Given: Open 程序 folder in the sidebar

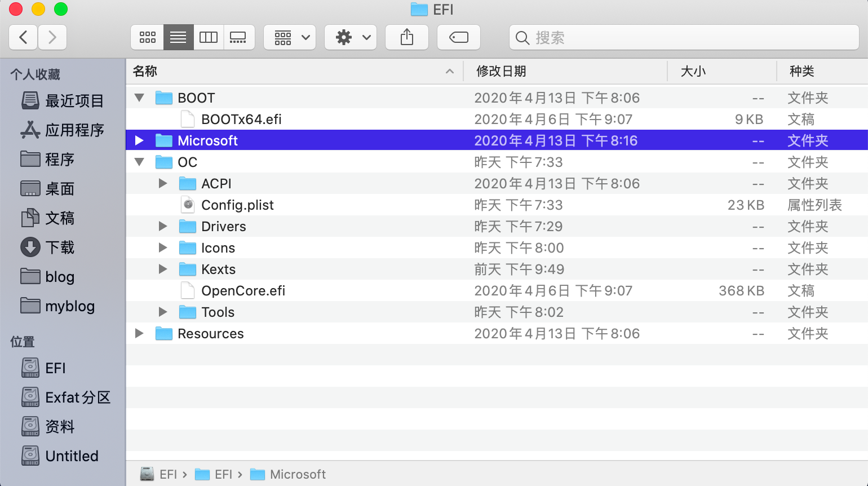Looking at the screenshot, I should point(48,160).
